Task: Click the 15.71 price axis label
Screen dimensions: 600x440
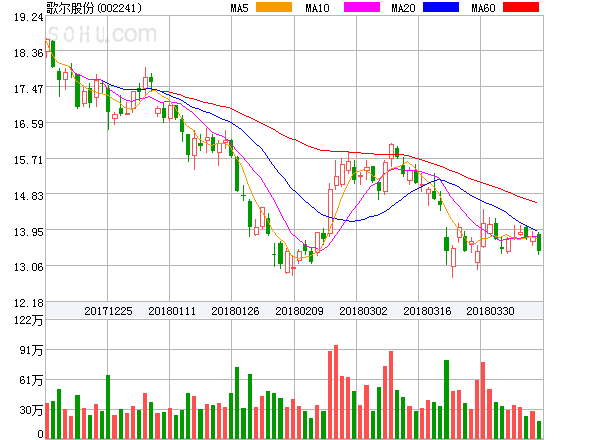Action: pos(29,160)
